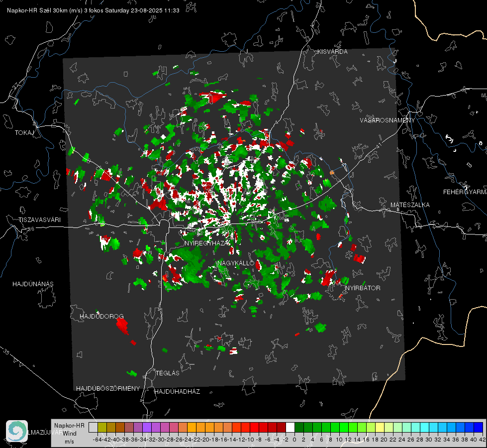Click the m/s unit label in the legend
Screen dimensions: 487x448
69,442
